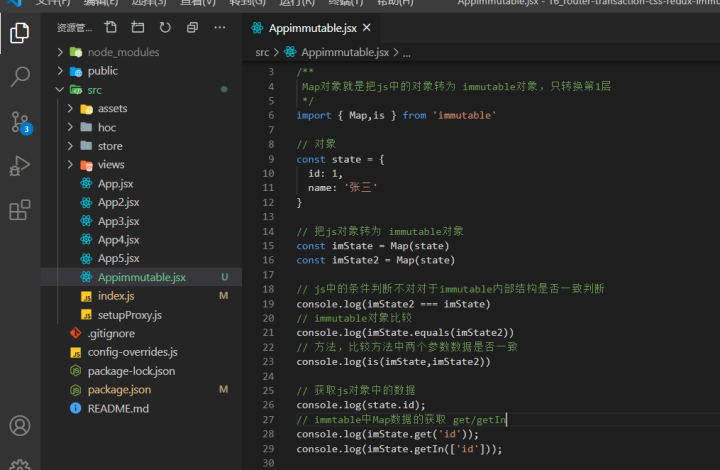Screen dimensions: 720x470
Task: Click the New File icon in explorer
Action: pyautogui.click(x=110, y=28)
